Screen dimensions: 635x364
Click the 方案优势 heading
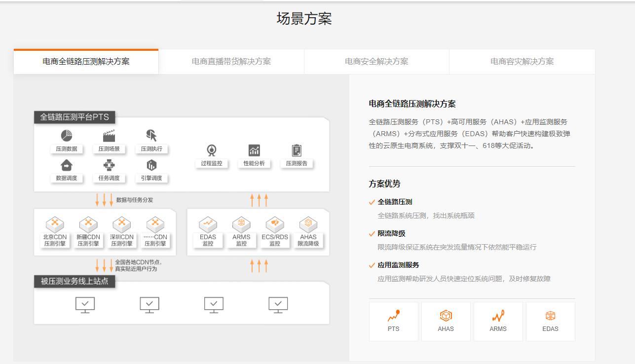[x=385, y=184]
